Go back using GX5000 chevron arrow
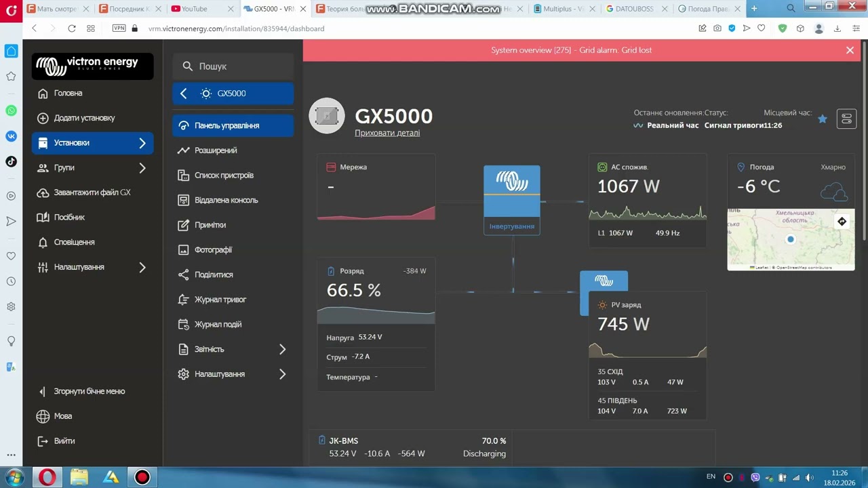 click(x=184, y=94)
